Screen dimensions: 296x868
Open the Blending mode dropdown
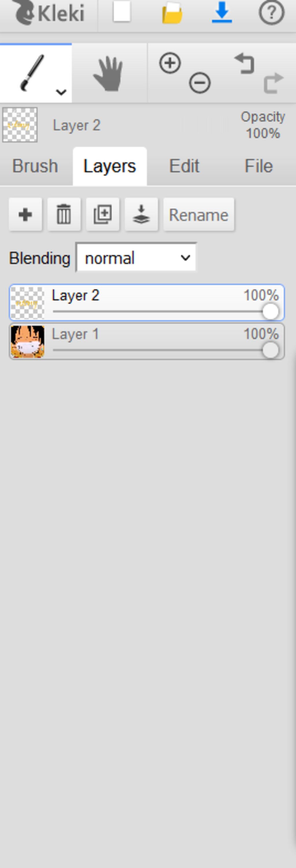tap(136, 258)
